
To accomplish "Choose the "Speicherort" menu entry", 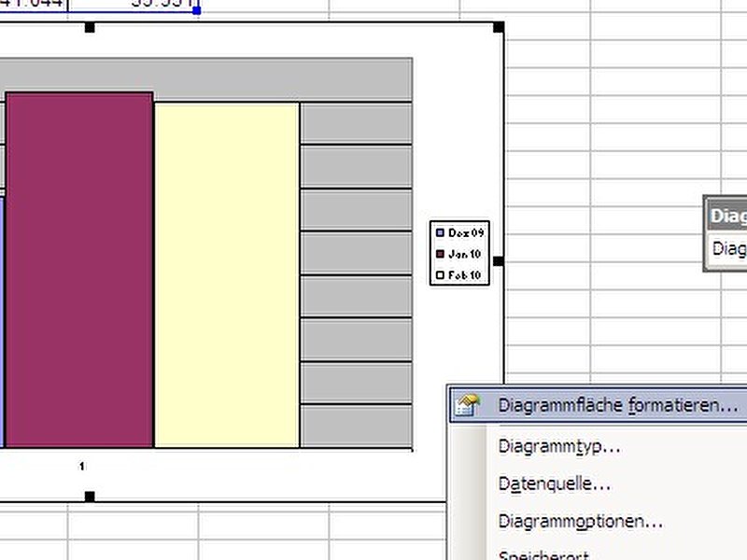I will coord(543,554).
